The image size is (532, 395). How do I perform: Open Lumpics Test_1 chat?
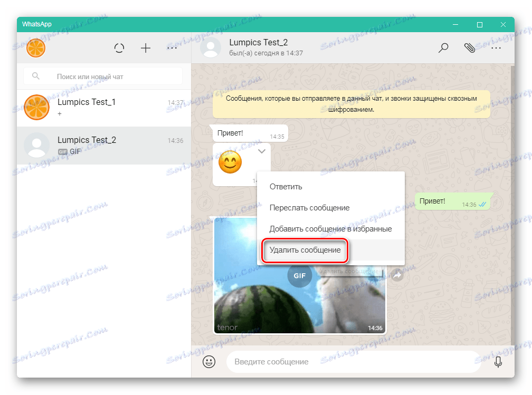coord(104,108)
